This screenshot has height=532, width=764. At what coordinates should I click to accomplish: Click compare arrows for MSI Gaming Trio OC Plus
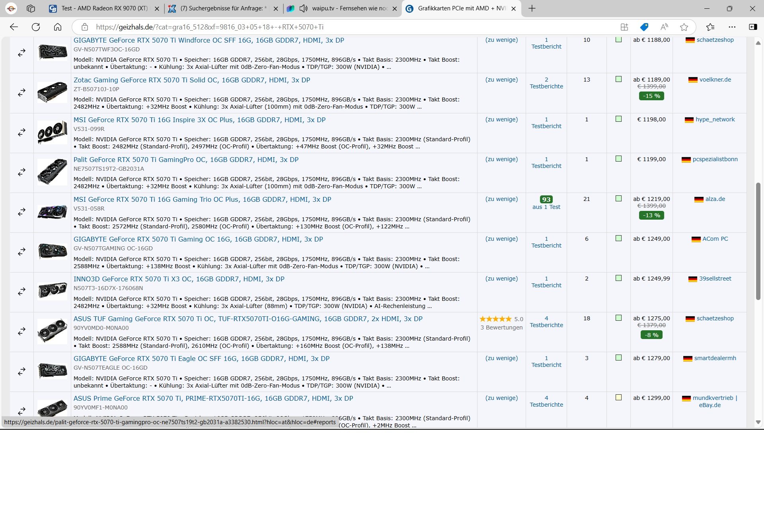click(x=21, y=212)
